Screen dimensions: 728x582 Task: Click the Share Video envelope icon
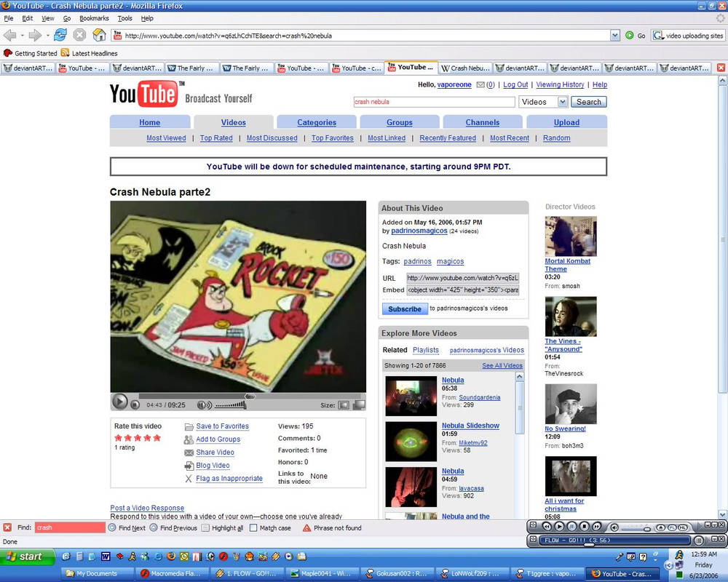189,453
